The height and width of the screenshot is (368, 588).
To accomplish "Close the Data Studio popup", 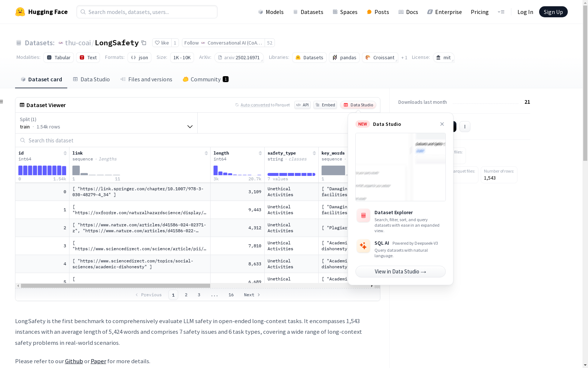I will (442, 124).
